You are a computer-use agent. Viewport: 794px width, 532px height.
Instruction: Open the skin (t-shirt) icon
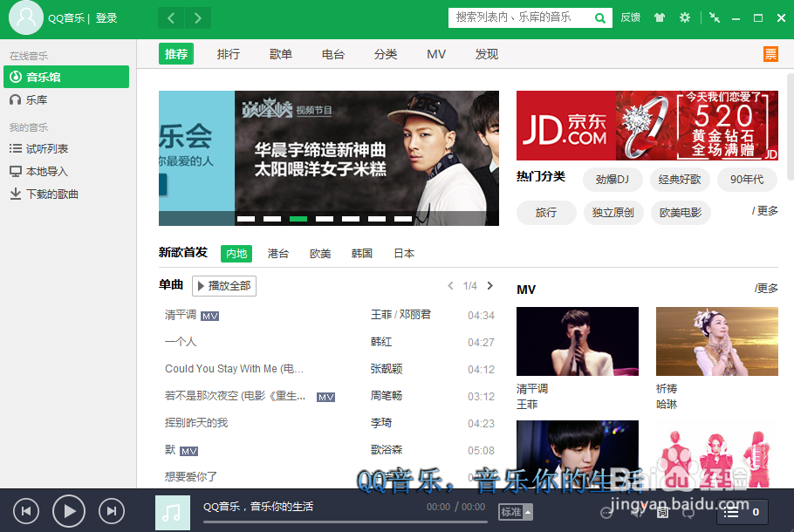pyautogui.click(x=660, y=17)
